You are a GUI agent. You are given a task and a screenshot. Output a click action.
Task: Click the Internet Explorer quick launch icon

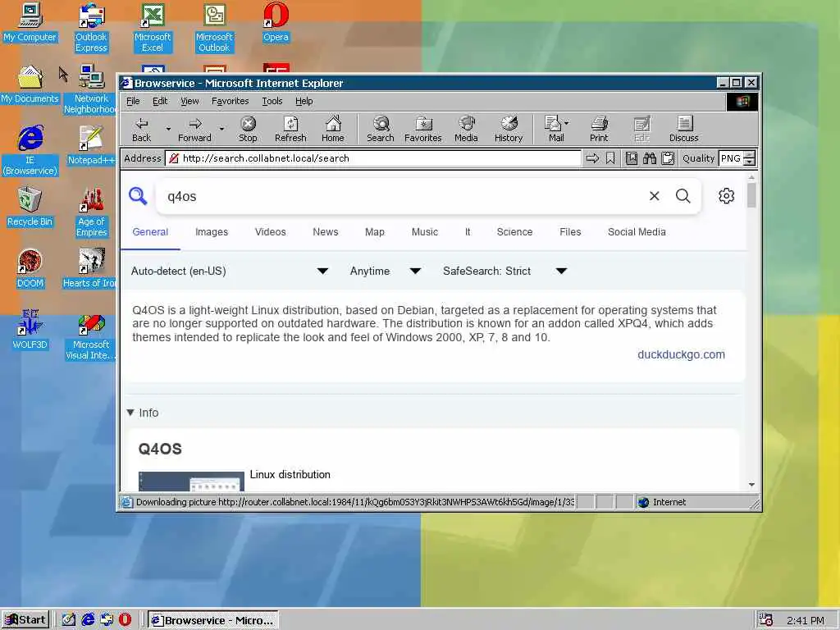[x=89, y=620]
